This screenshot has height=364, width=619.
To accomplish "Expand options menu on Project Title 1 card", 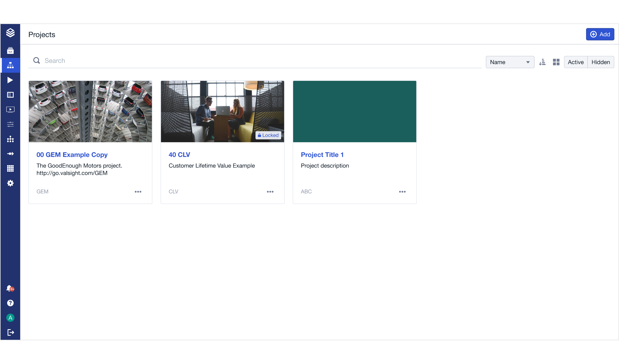I will [x=402, y=192].
